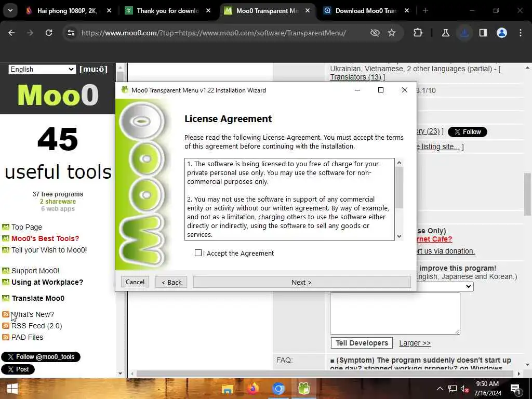
Task: Open the tab search chevron in Chrome
Action: pos(10,10)
